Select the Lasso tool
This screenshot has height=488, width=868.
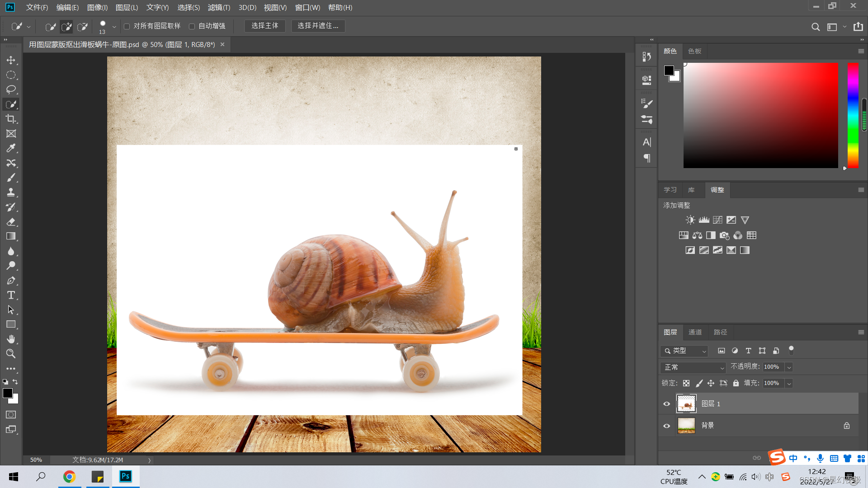pyautogui.click(x=11, y=89)
